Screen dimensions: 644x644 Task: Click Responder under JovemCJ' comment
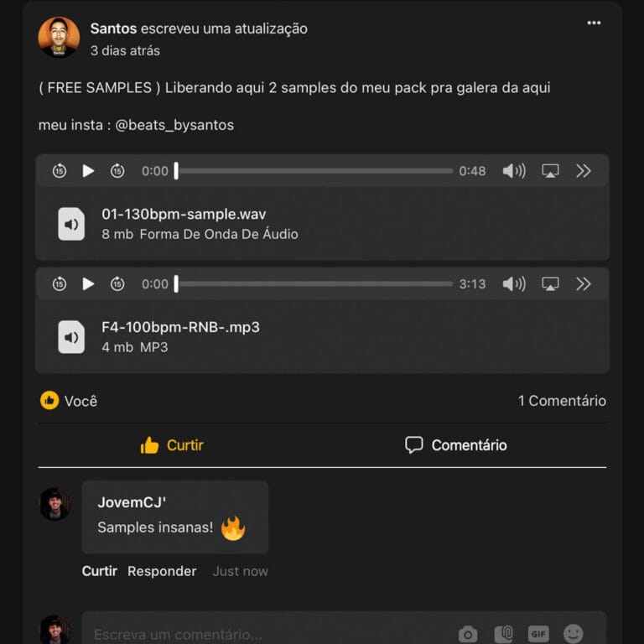[x=162, y=571]
